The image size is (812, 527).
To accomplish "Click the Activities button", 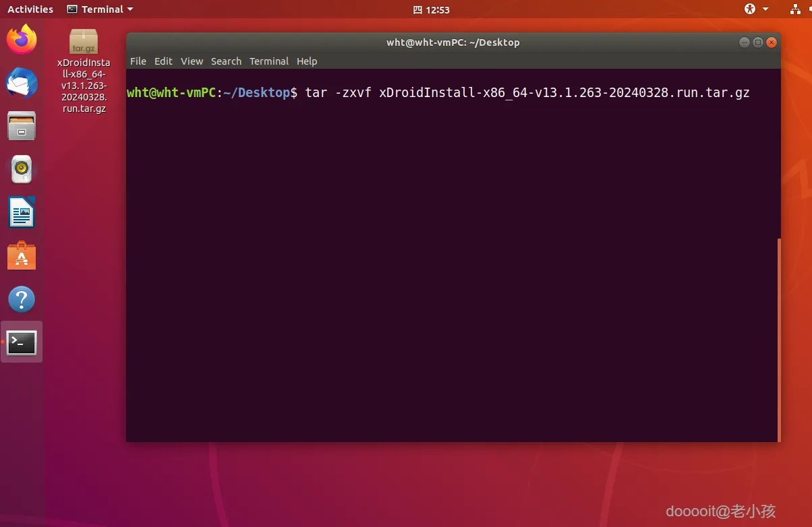I will coord(30,9).
